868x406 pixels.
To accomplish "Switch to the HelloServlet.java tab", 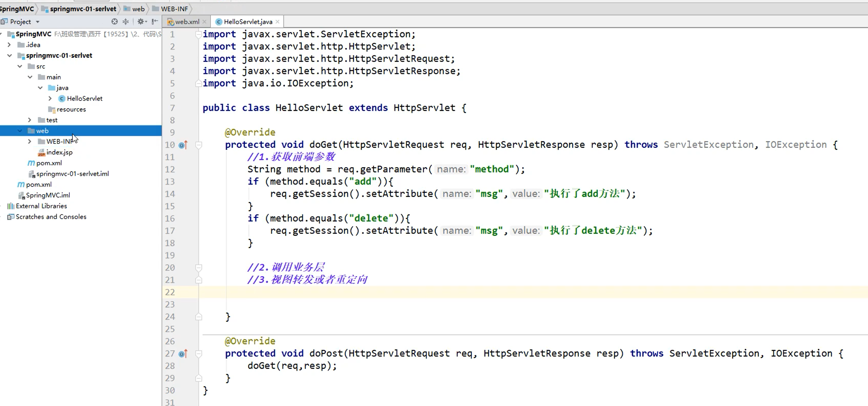I will (248, 22).
